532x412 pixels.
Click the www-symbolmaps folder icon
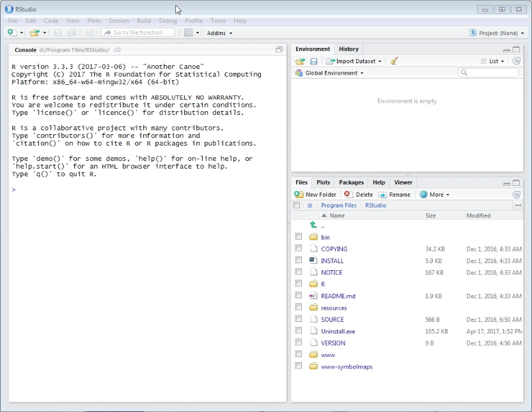coord(313,366)
